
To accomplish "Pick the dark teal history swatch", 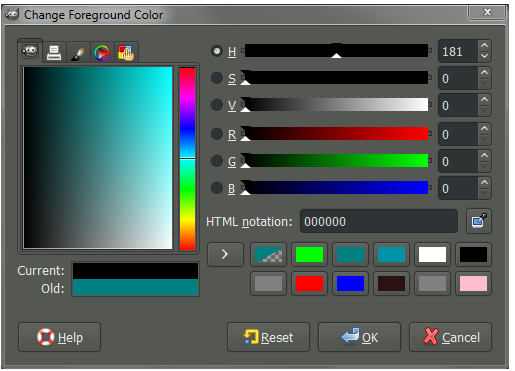I will [350, 255].
